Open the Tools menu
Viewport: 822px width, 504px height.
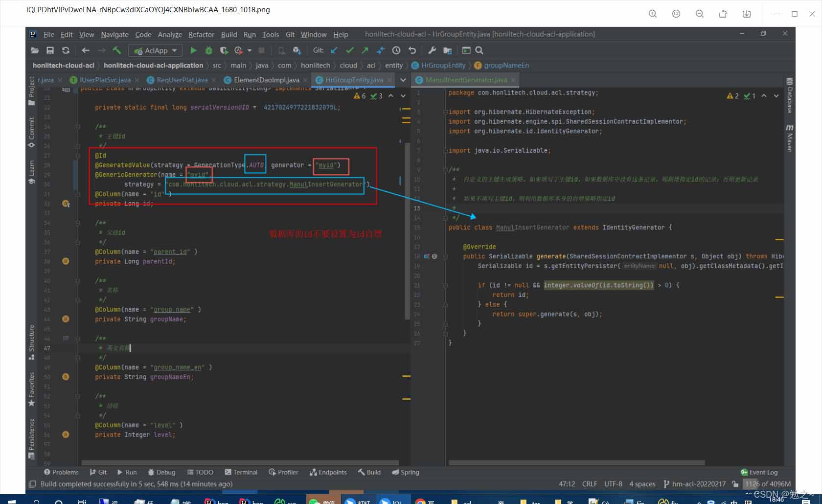(270, 35)
